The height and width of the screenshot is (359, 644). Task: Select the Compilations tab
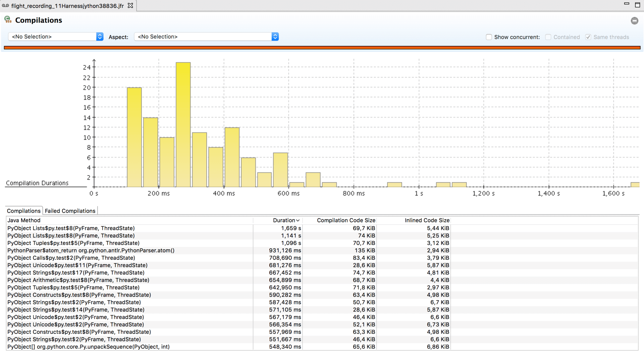pyautogui.click(x=23, y=211)
